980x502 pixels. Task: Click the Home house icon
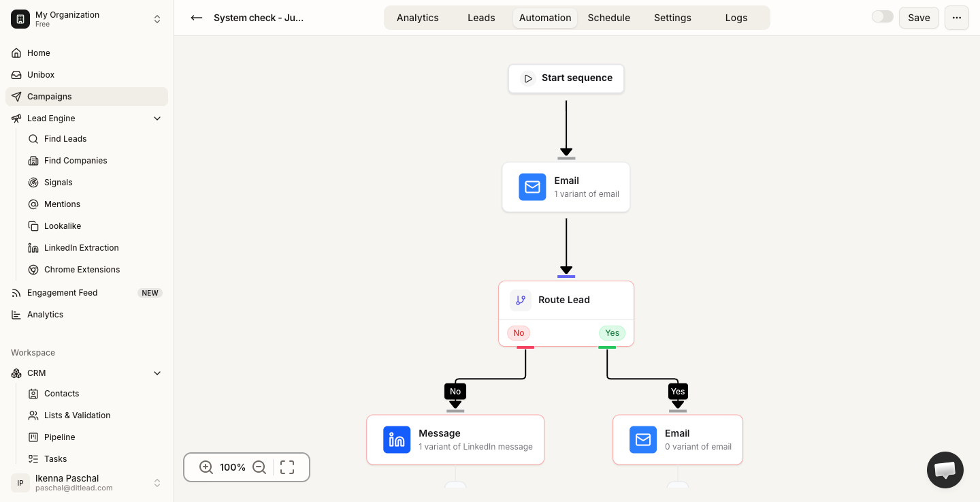pos(16,53)
